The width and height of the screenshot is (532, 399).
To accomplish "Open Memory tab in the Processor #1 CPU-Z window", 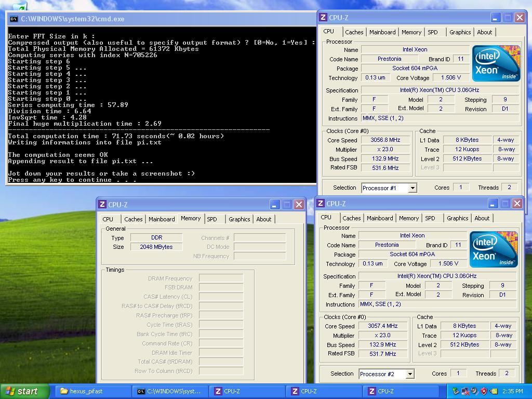I will 411,32.
